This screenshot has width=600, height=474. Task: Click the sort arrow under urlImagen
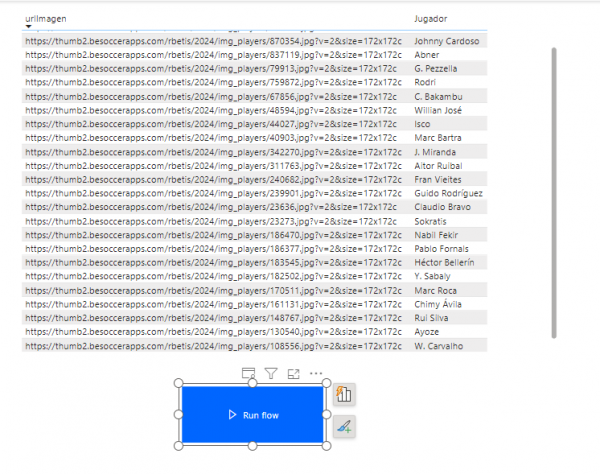pyautogui.click(x=28, y=26)
